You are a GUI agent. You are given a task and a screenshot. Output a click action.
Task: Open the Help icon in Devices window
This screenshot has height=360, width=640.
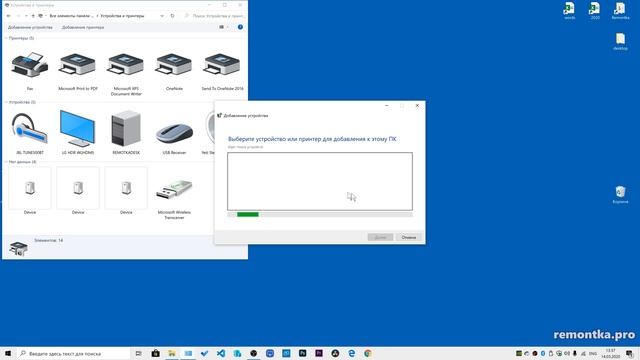point(240,27)
